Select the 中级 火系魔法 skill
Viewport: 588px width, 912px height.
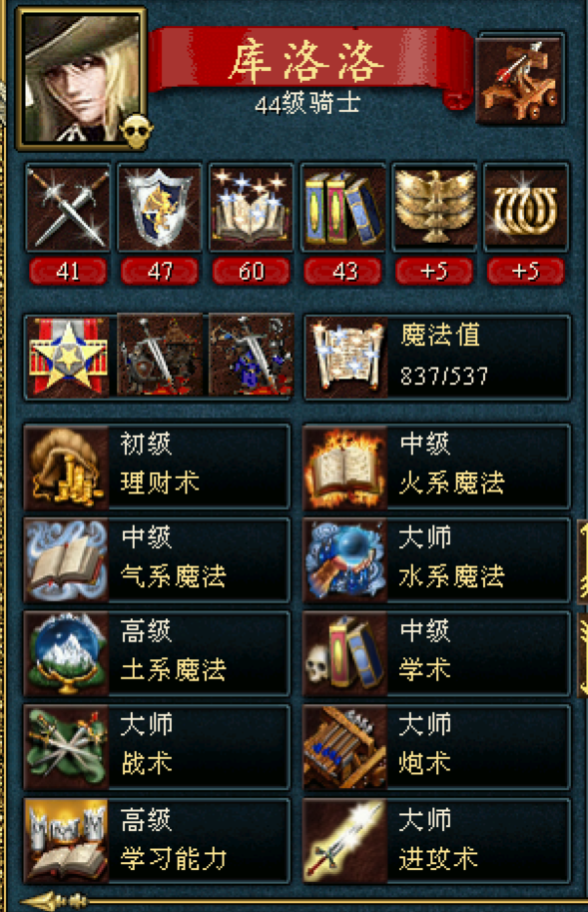(437, 467)
